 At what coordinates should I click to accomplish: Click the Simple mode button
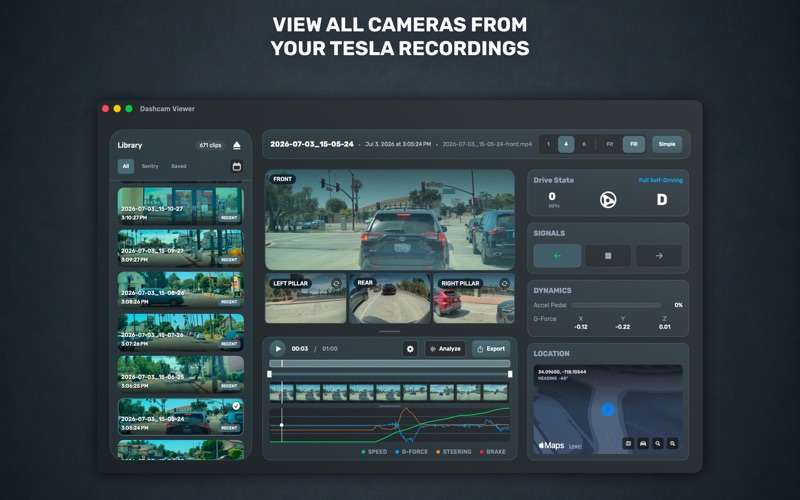(x=667, y=144)
